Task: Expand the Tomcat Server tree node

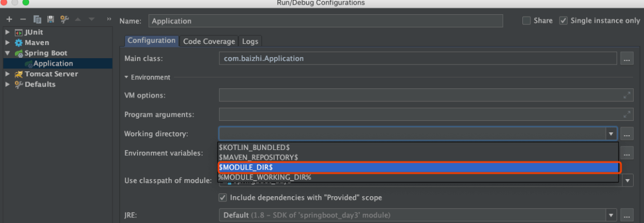Action: (7, 74)
